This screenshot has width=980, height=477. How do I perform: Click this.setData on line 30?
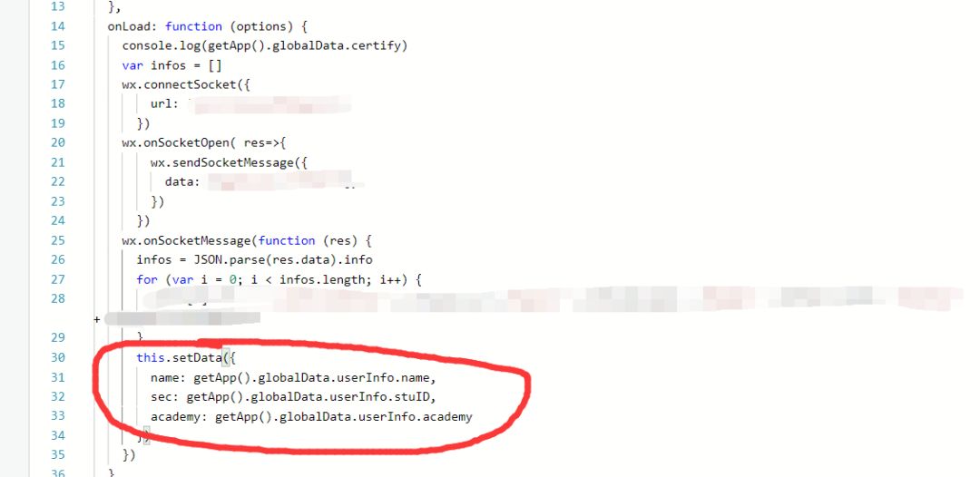180,357
